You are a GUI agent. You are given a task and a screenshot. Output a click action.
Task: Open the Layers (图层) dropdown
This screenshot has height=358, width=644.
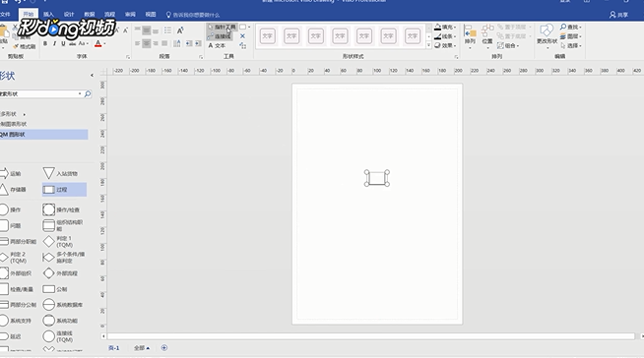point(571,36)
